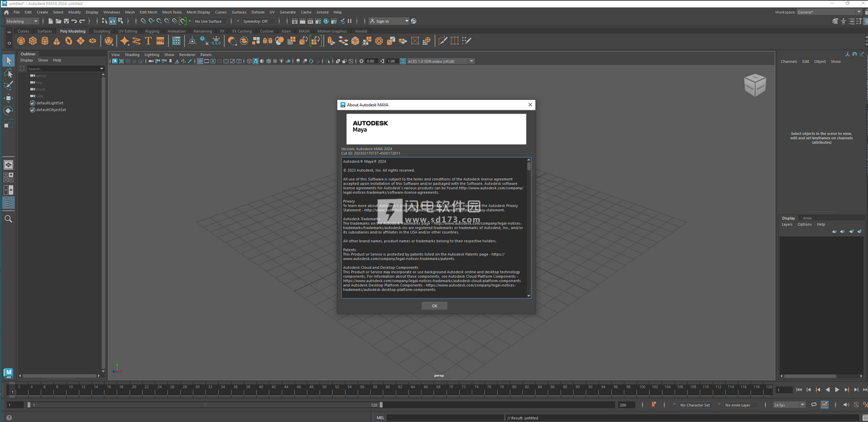Toggle playback looping mode button

coord(813,405)
